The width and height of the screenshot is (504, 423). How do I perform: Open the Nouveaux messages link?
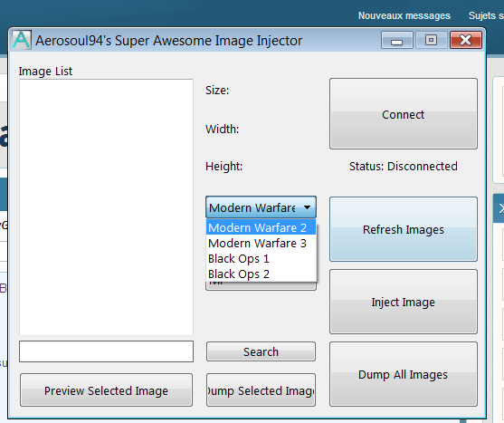pos(404,15)
